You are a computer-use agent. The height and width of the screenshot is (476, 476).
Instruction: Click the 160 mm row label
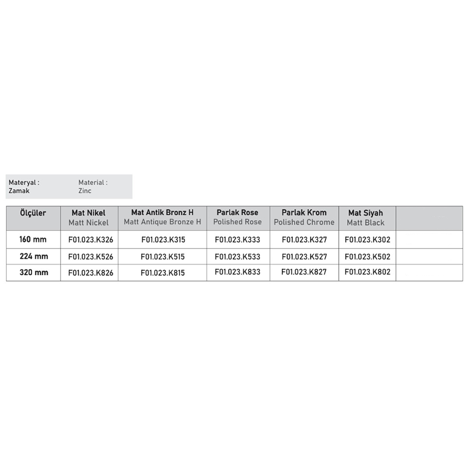click(x=33, y=240)
